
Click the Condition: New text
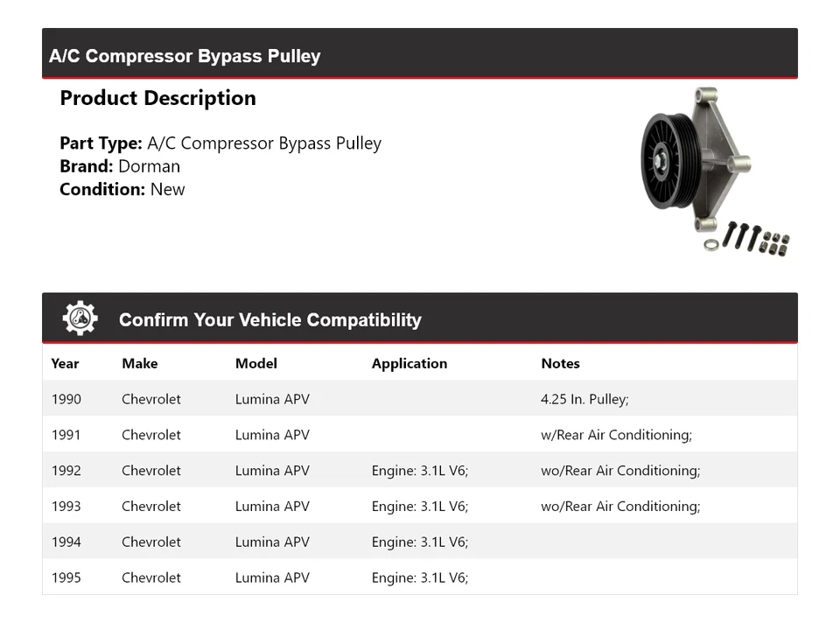122,189
